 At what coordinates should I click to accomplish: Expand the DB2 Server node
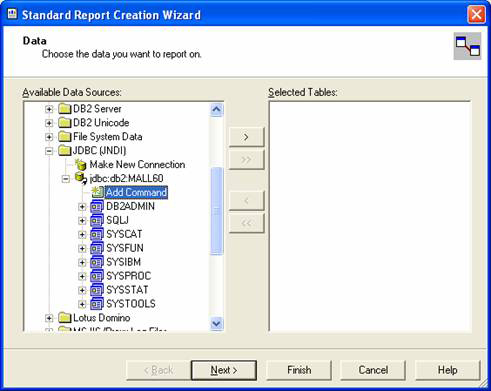(x=49, y=109)
